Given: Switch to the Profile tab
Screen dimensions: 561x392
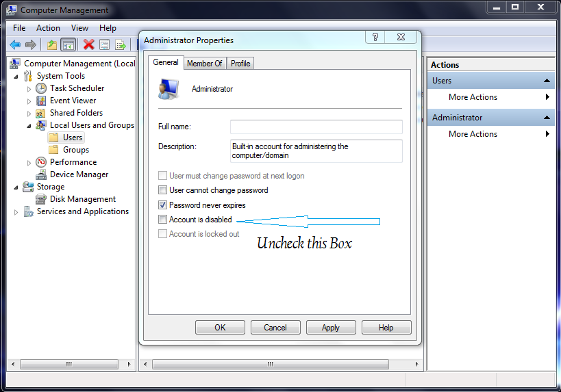Looking at the screenshot, I should (240, 64).
